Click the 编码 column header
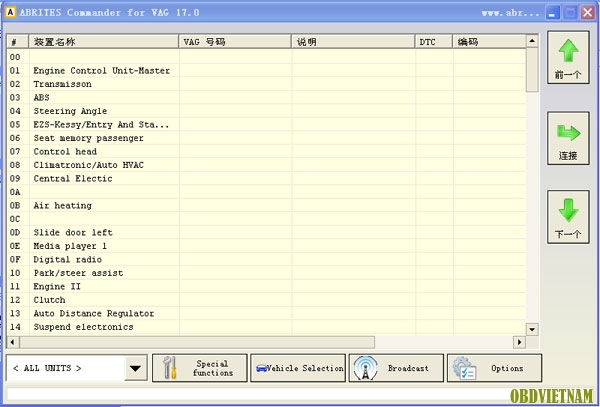The height and width of the screenshot is (407, 600). click(x=489, y=42)
